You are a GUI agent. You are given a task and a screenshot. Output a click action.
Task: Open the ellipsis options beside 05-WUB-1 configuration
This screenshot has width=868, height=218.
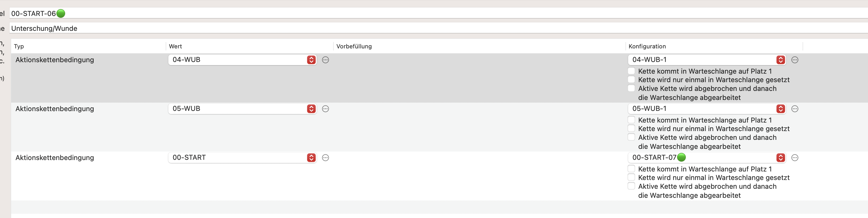coord(795,109)
